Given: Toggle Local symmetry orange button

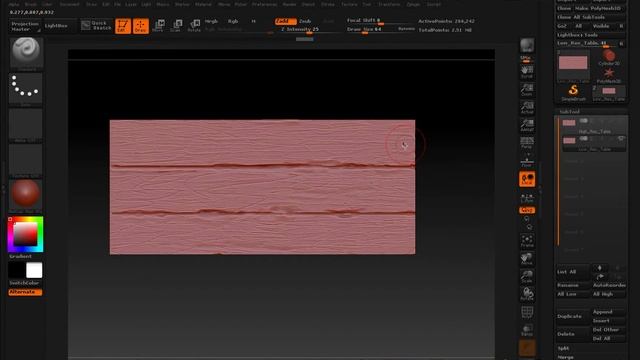Looking at the screenshot, I should [527, 179].
